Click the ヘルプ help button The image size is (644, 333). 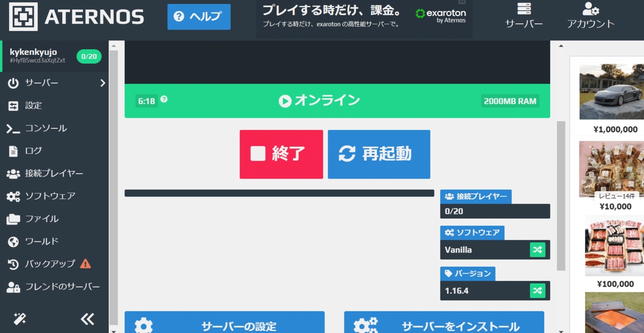[x=199, y=17]
